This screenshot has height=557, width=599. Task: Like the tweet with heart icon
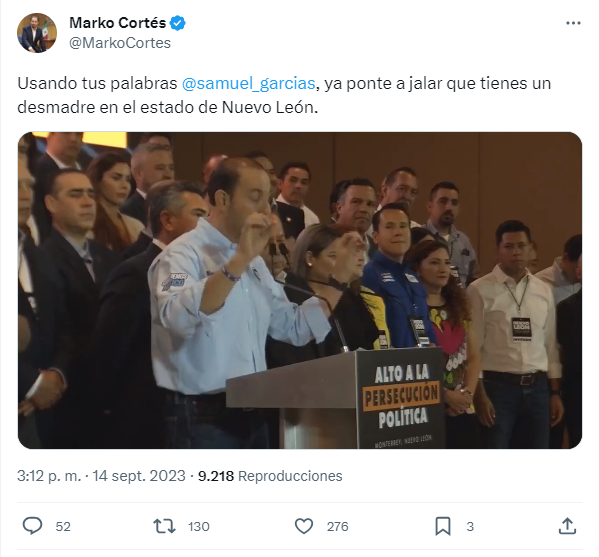[304, 526]
